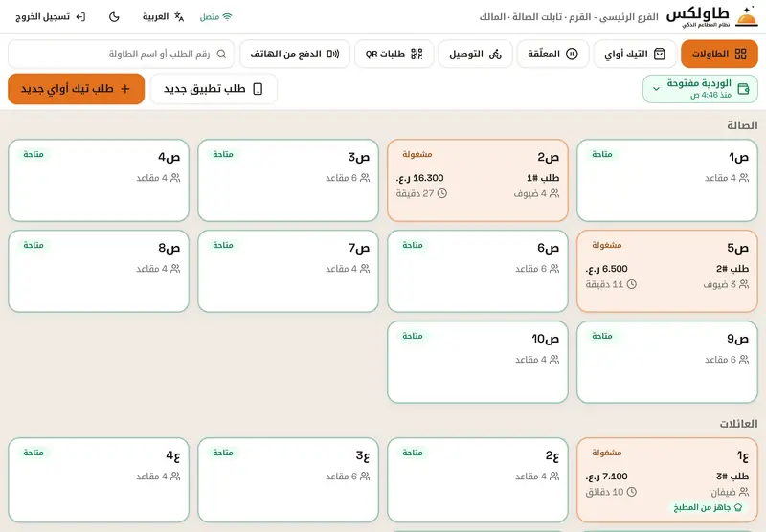Open الدفع من الهاتف tab
766x532 pixels.
click(295, 54)
